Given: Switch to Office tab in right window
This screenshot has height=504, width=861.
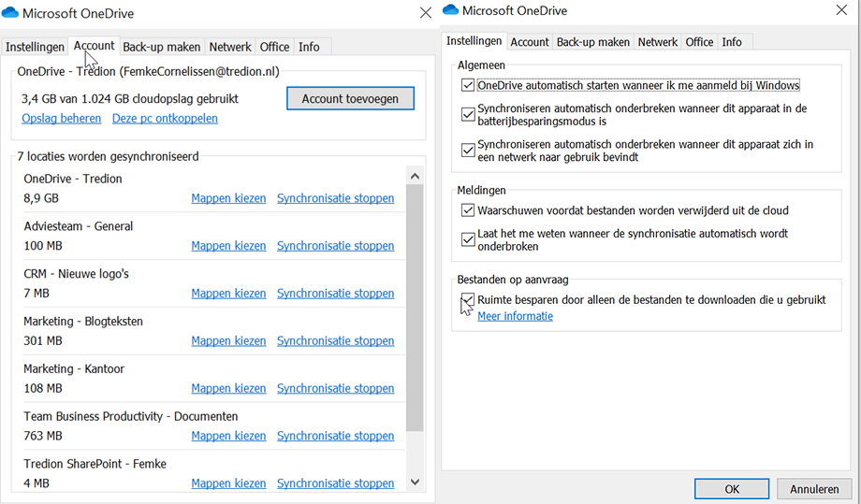Looking at the screenshot, I should tap(700, 42).
